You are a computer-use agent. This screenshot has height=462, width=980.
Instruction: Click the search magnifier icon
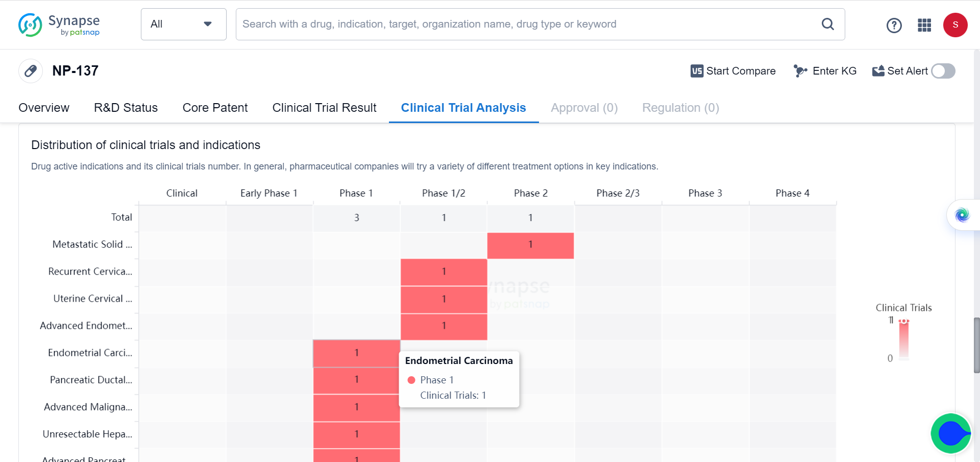click(x=827, y=24)
